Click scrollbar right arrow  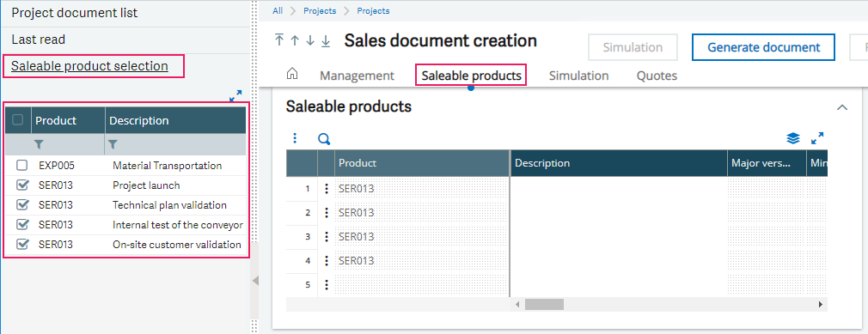coord(821,304)
